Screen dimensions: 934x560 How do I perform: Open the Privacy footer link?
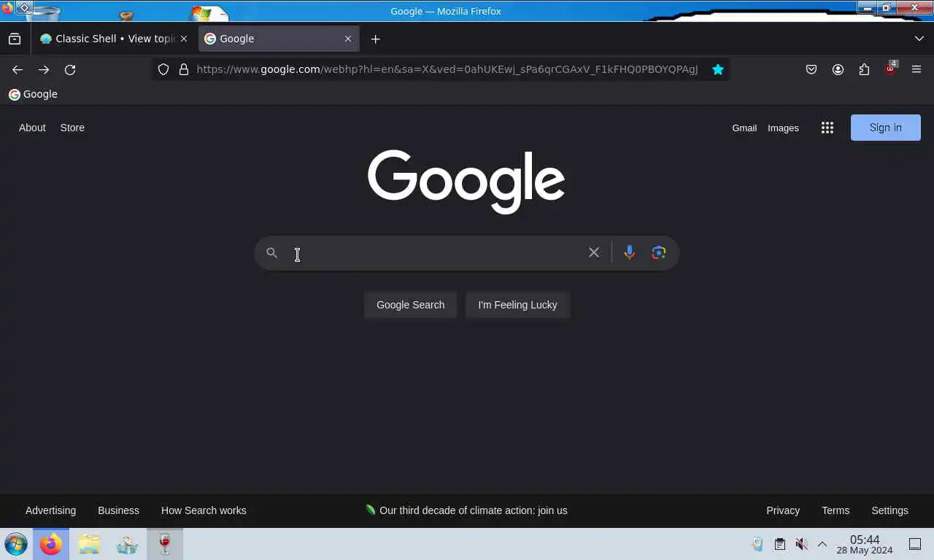783,510
